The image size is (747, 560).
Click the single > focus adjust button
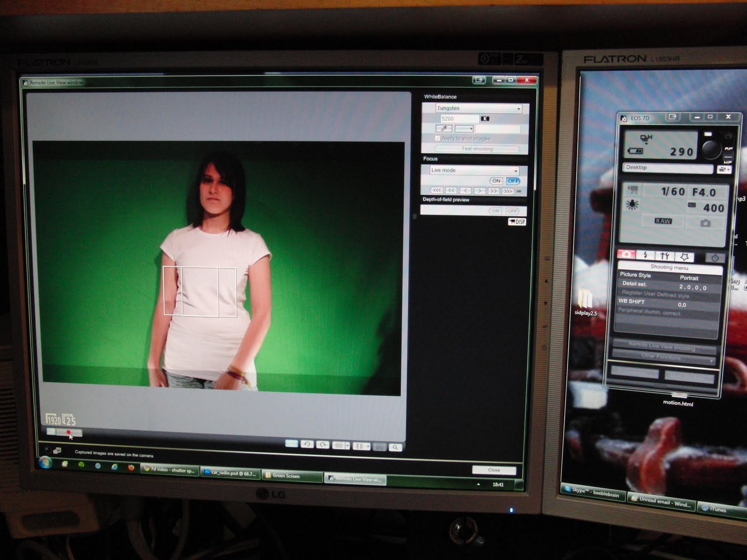pyautogui.click(x=479, y=190)
